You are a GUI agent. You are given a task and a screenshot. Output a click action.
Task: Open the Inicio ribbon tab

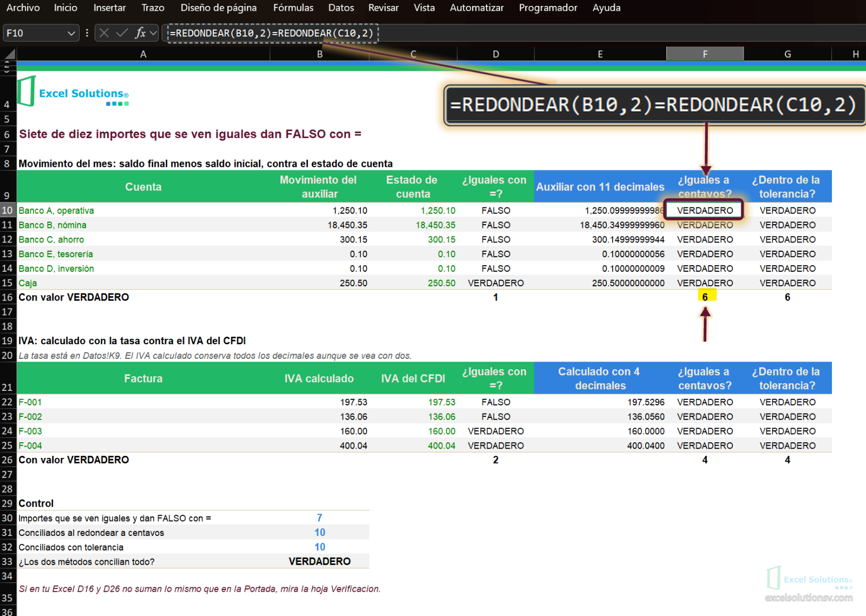coord(65,8)
